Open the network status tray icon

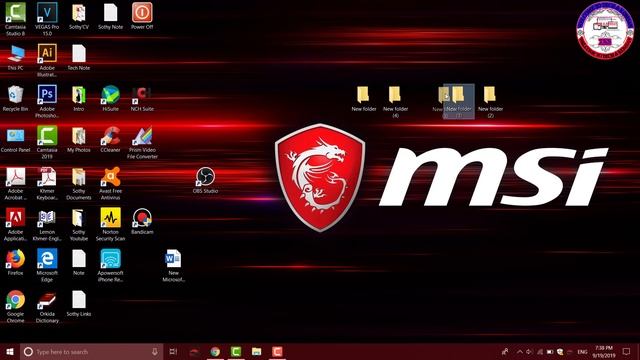click(x=540, y=351)
